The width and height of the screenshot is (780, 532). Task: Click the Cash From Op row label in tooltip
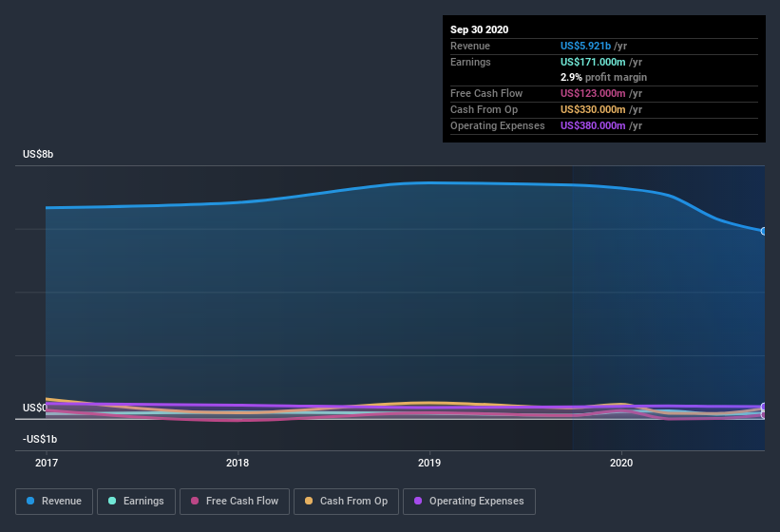tap(484, 109)
